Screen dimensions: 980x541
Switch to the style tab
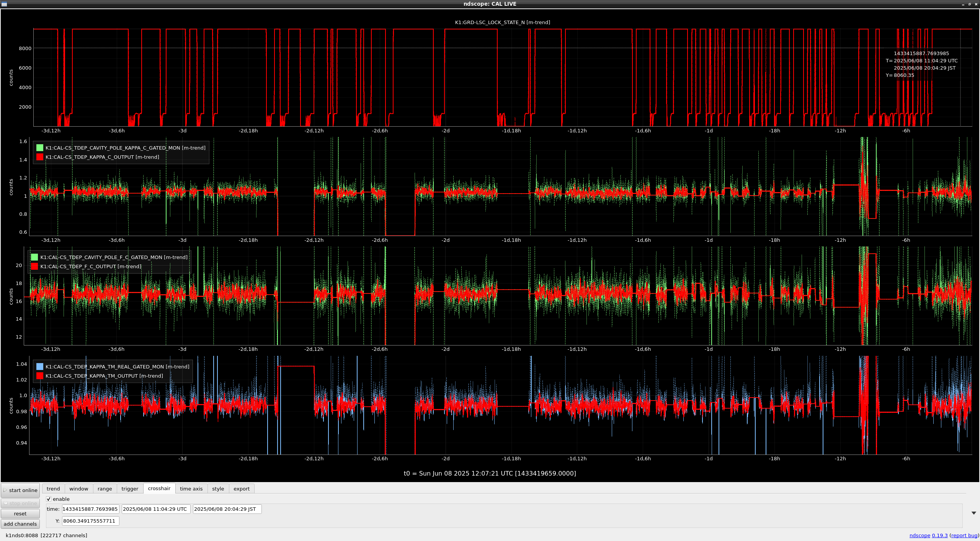218,489
